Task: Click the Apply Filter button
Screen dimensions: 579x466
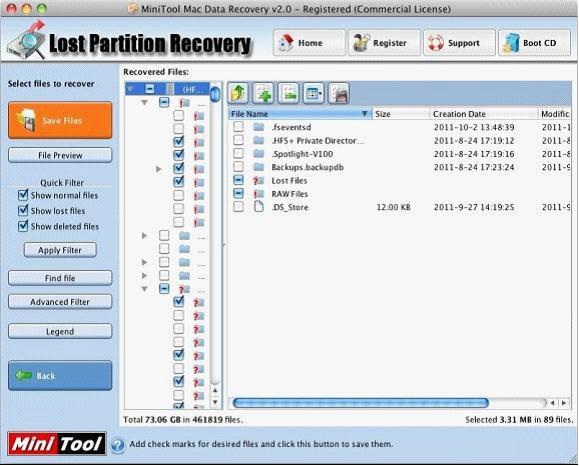Action: click(60, 250)
